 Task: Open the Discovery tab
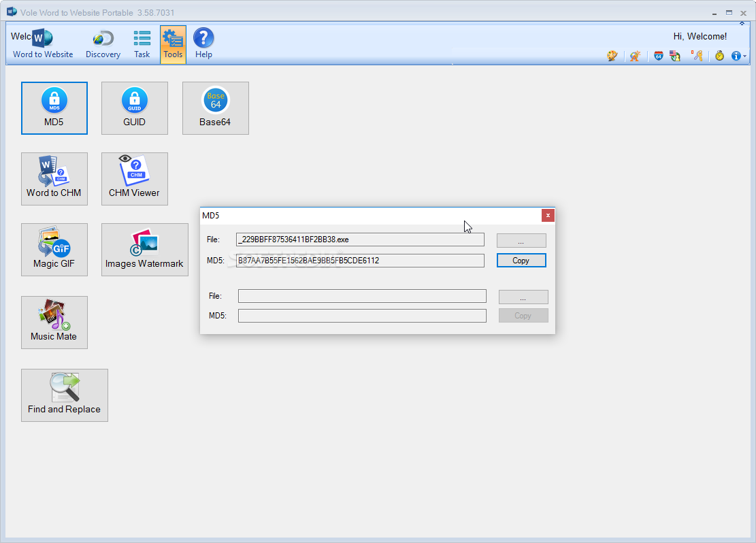tap(103, 45)
